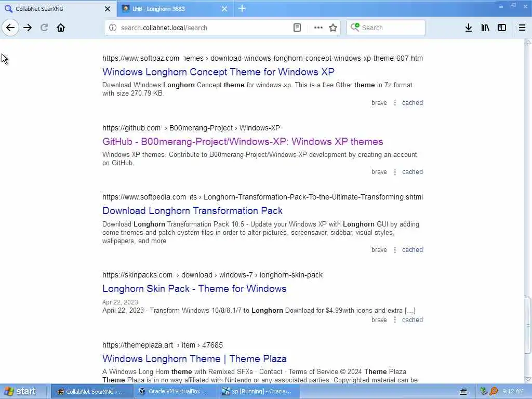Open GitHub B00merang-Project Windows-XP result

click(243, 141)
